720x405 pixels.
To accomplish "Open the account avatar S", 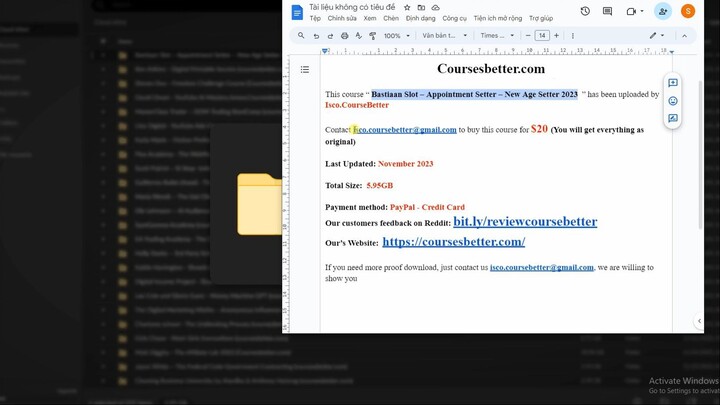I will point(688,11).
